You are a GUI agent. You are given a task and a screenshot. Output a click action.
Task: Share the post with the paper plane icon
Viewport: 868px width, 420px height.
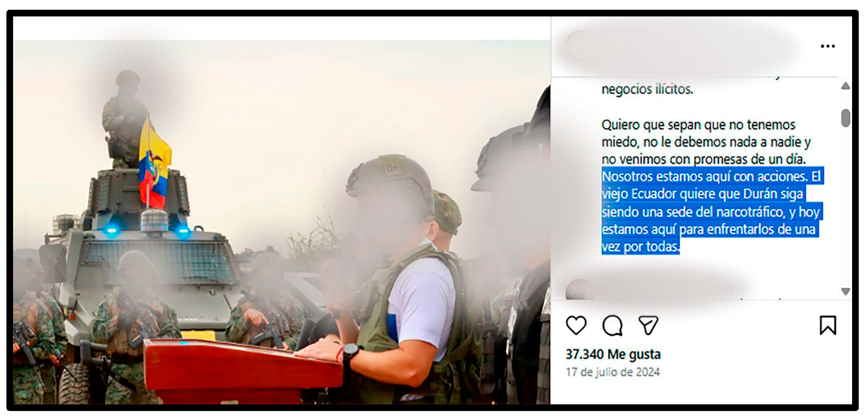[648, 325]
